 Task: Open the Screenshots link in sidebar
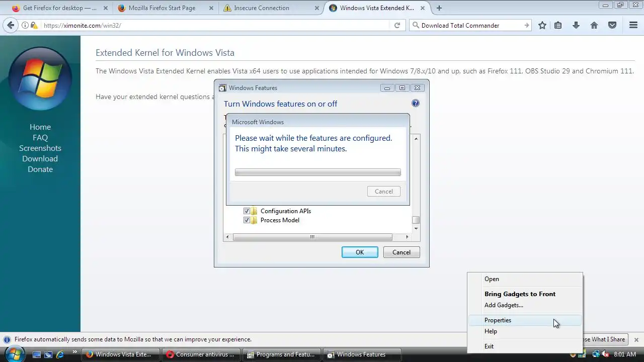(40, 148)
